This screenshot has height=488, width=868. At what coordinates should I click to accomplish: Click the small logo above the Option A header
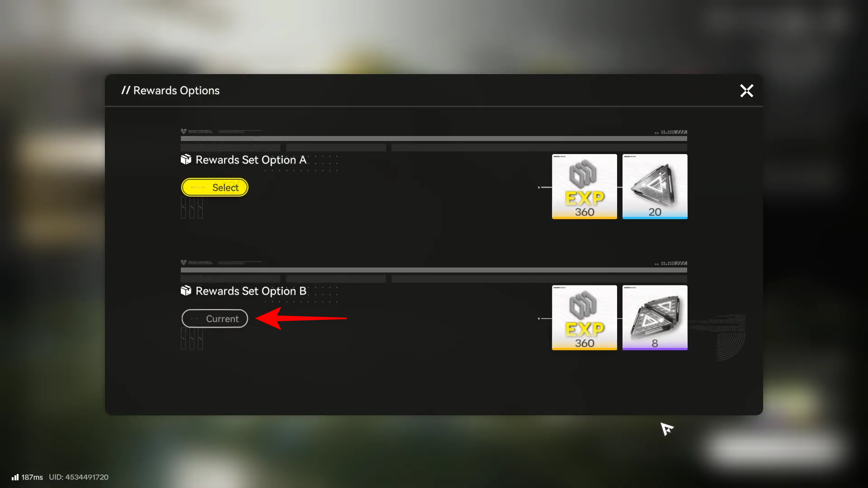184,131
